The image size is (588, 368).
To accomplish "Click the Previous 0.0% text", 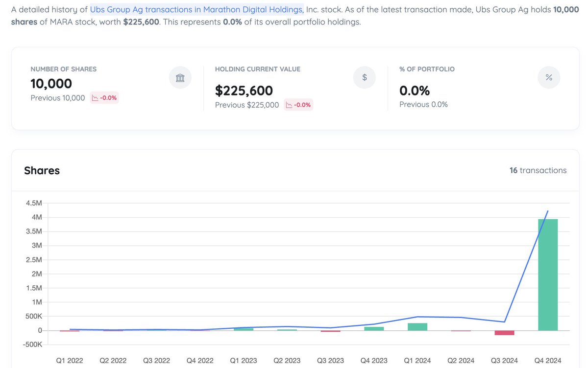I will tap(424, 104).
